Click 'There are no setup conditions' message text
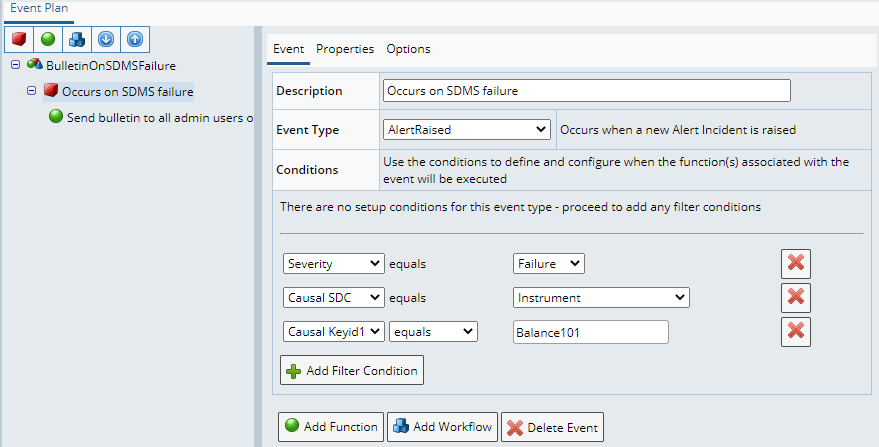Screen dimensions: 879x447 click(520, 207)
